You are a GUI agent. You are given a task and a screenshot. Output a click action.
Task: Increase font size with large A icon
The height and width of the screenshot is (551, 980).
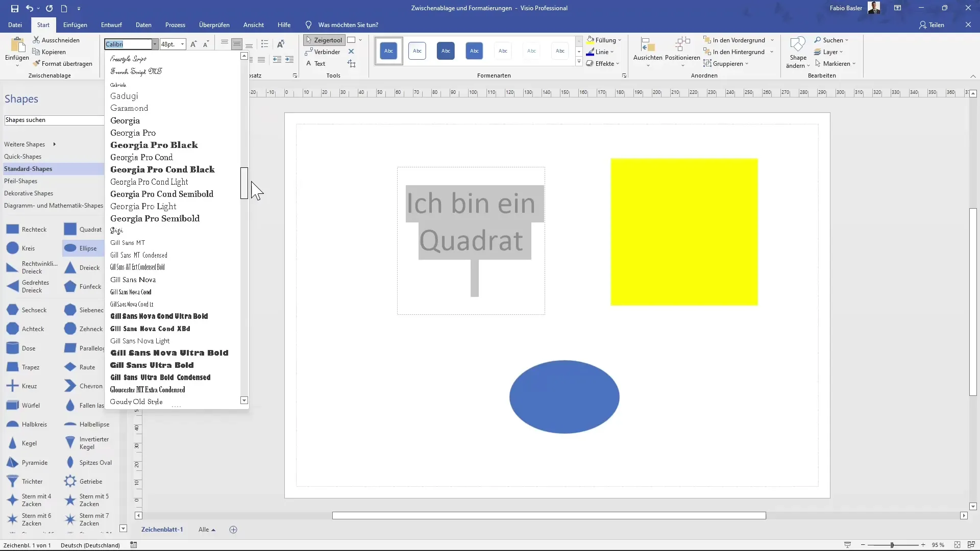coord(193,44)
